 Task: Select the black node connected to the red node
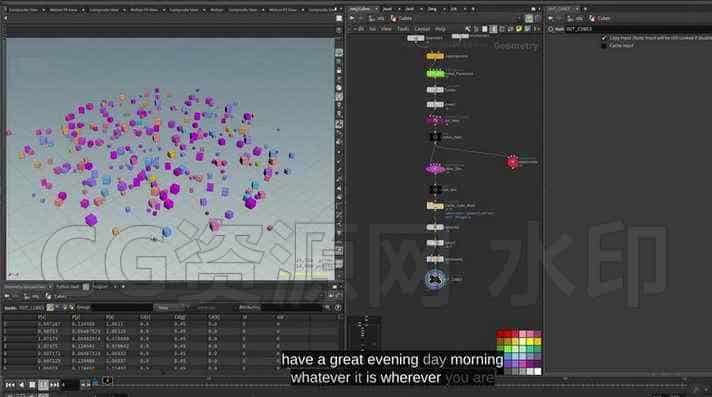click(435, 136)
